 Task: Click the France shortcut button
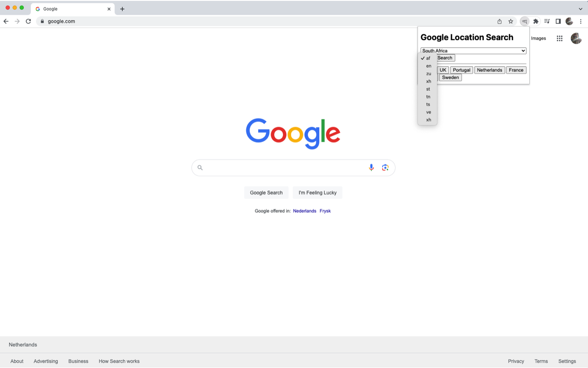516,70
